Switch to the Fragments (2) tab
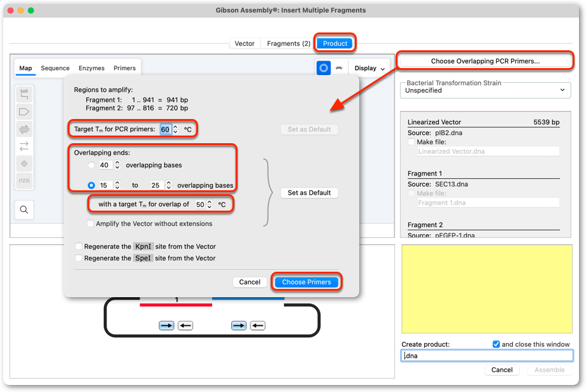The width and height of the screenshot is (586, 392). click(x=289, y=44)
